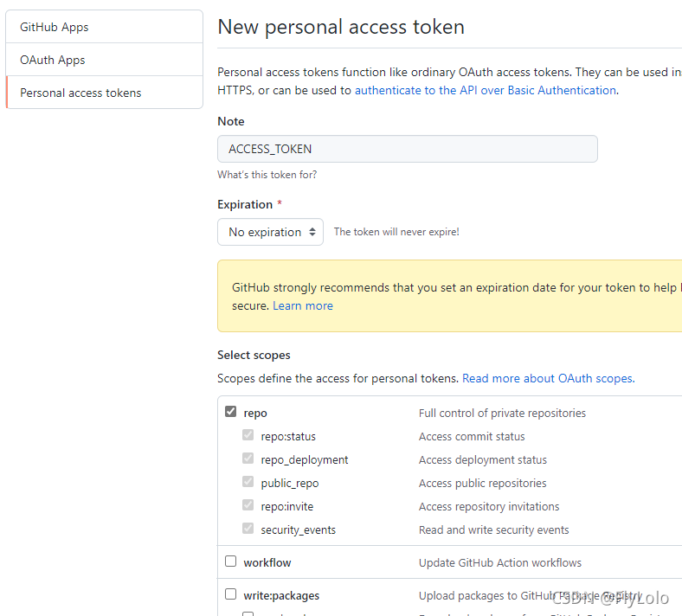This screenshot has height=616, width=682.
Task: Click the public_repo scope label
Action: [290, 483]
